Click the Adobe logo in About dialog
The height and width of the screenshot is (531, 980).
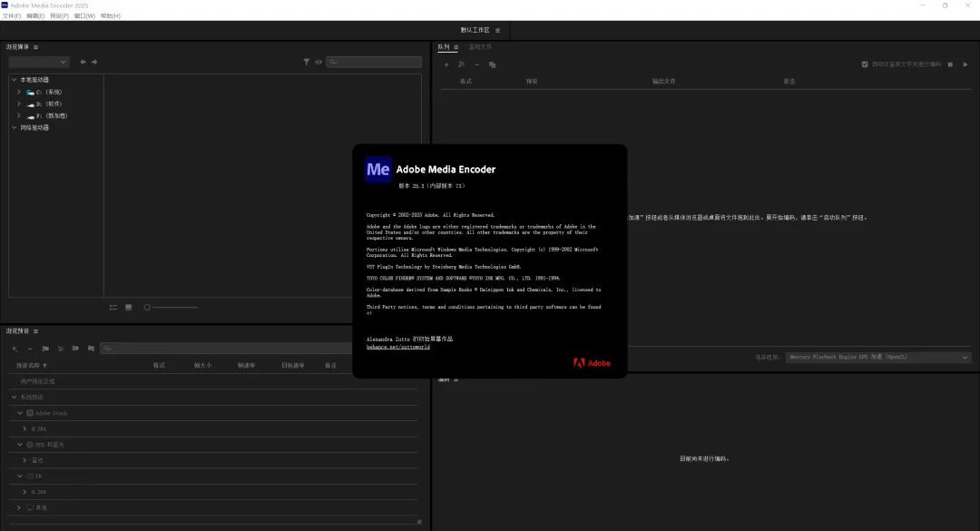click(592, 363)
